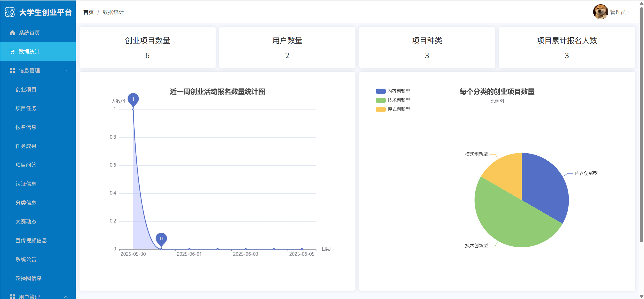The image size is (644, 299).
Task: Open the 管理员 dropdown arrow
Action: tap(628, 12)
